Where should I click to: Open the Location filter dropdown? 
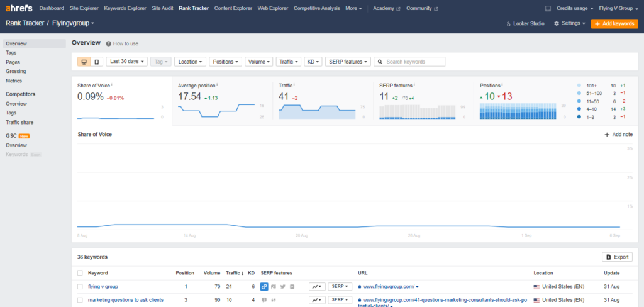click(190, 62)
